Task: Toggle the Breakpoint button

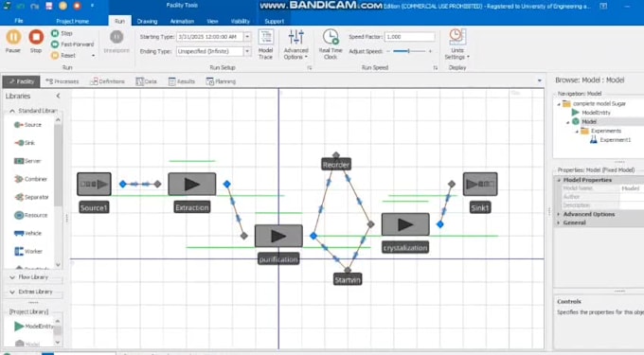Action: [116, 42]
